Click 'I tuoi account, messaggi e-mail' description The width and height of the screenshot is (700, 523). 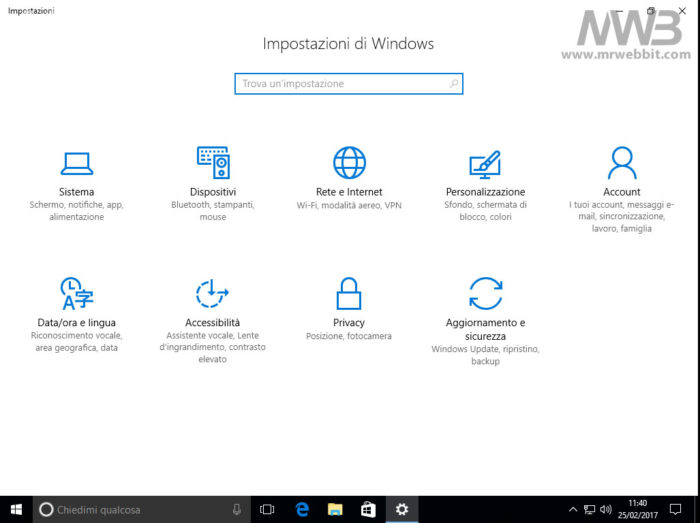click(x=622, y=216)
